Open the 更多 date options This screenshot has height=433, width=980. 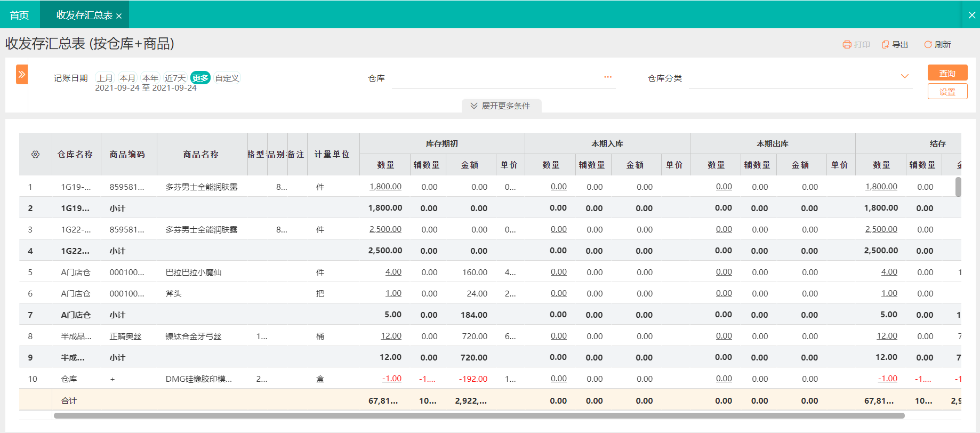[x=200, y=78]
